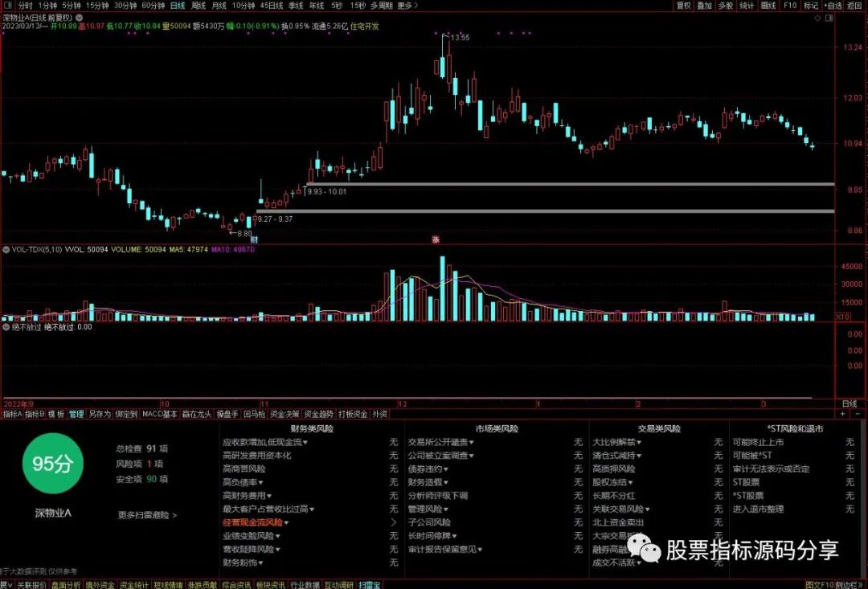868x589 pixels.
Task: Click the 标记 toolbar button
Action: tap(810, 6)
